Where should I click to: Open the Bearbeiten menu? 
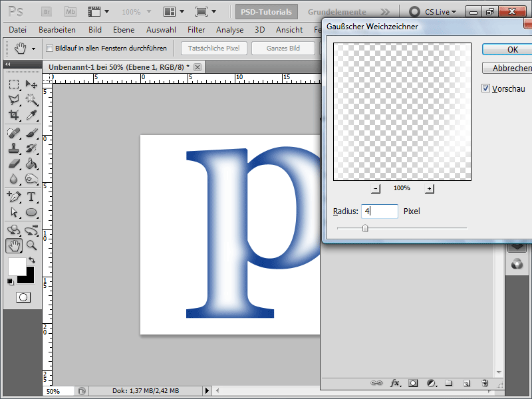[x=57, y=30]
